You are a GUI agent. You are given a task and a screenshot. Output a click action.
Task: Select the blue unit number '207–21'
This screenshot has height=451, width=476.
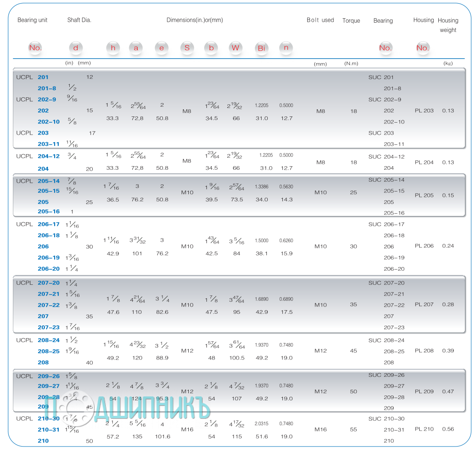[48, 294]
